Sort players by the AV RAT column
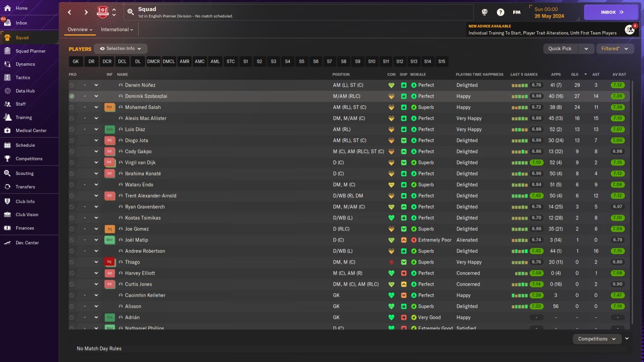The height and width of the screenshot is (362, 644). pos(619,74)
